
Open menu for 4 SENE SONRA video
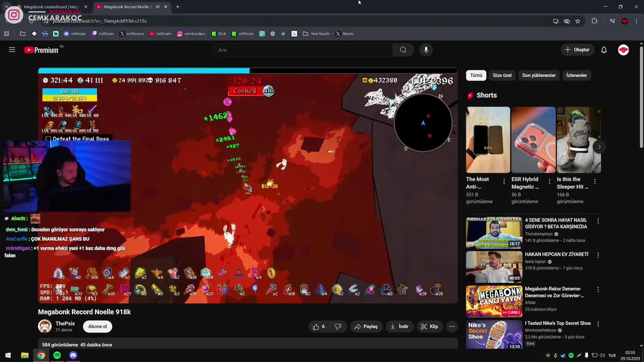598,221
